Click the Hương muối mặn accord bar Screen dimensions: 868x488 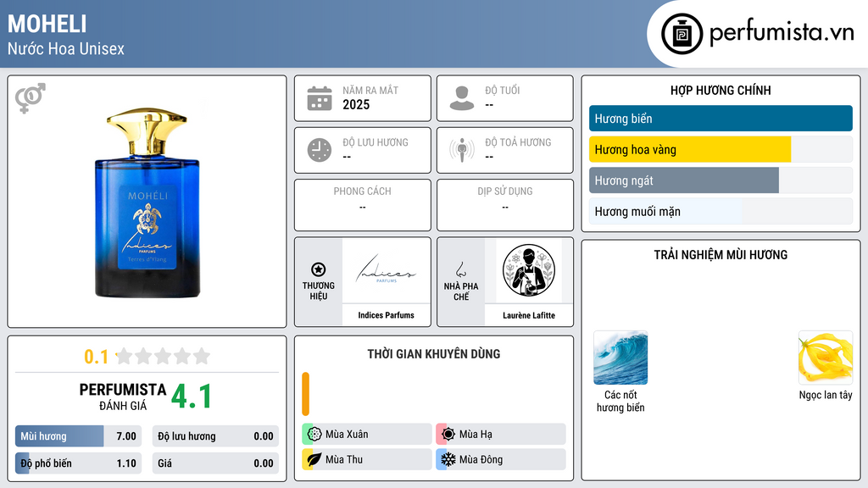point(721,211)
